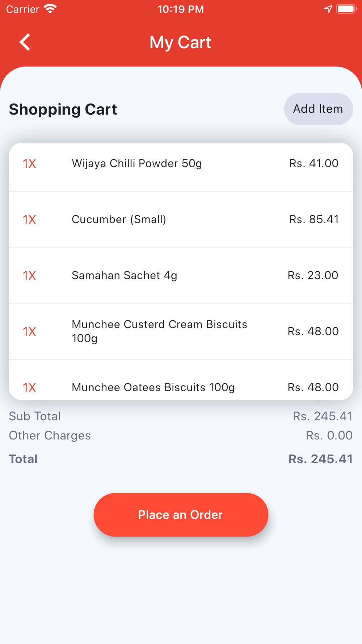Open Munchee Oatees Biscuits 100g item
The image size is (362, 644).
tap(181, 380)
